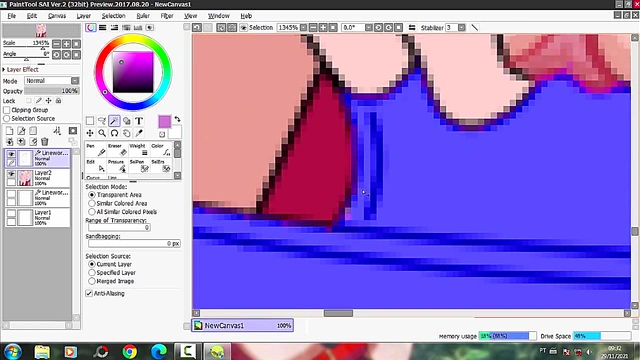640x360 pixels.
Task: Click the foreground color swatch
Action: (164, 122)
